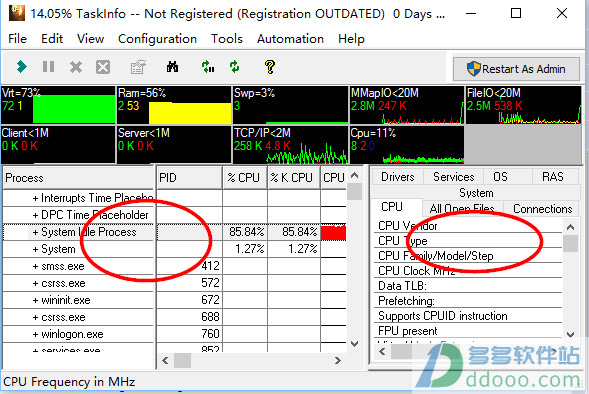Image resolution: width=589 pixels, height=394 pixels.
Task: Click the gray X terminate icon
Action: (76, 67)
